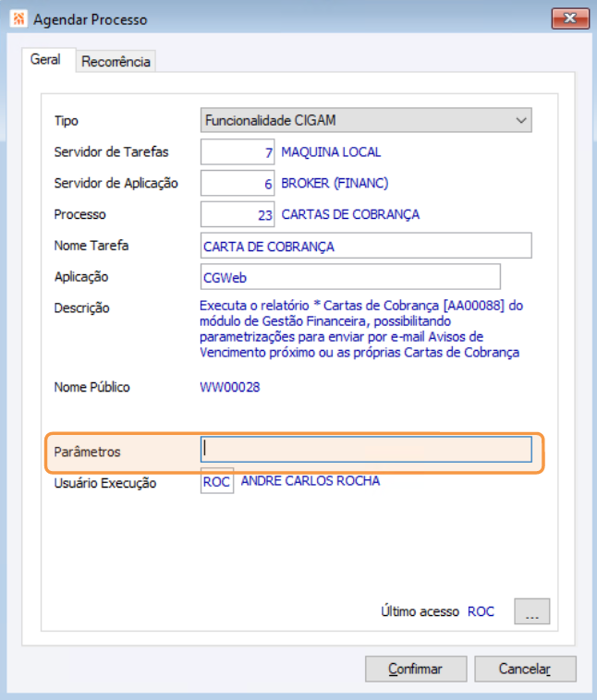The image size is (597, 700).
Task: Click the Descrição text about Cartas de Cobrança
Action: pos(361,329)
